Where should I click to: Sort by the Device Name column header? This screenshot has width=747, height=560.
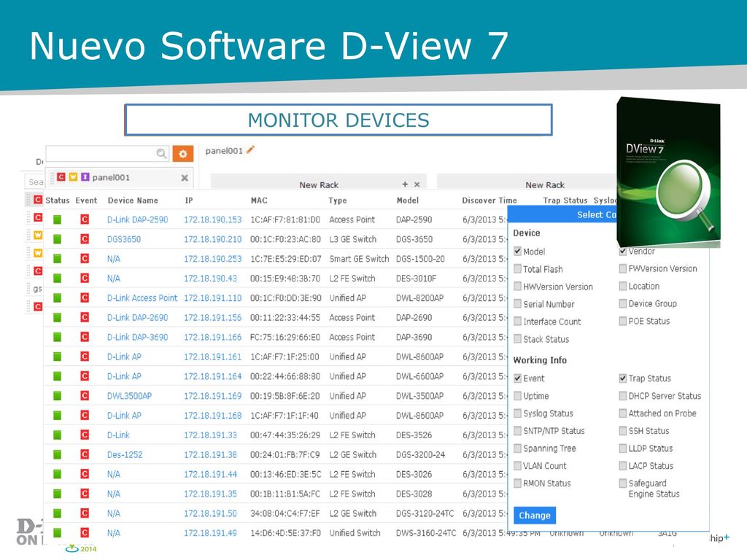[133, 201]
